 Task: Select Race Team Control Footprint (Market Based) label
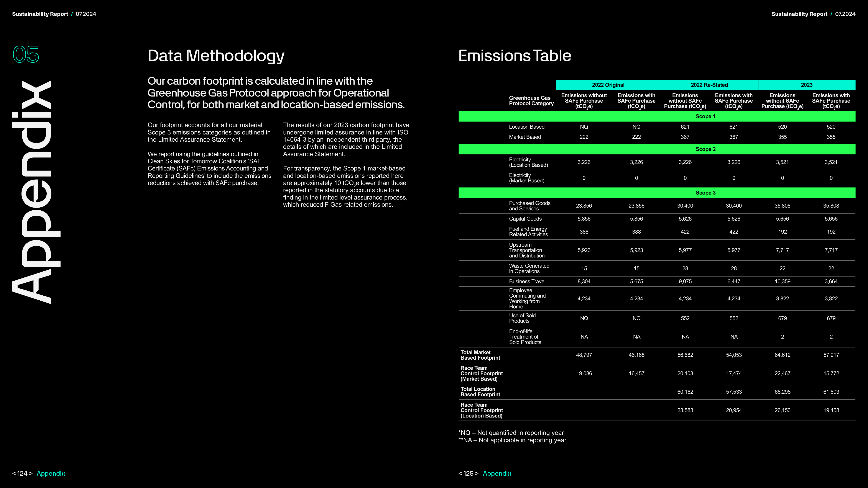click(x=482, y=373)
